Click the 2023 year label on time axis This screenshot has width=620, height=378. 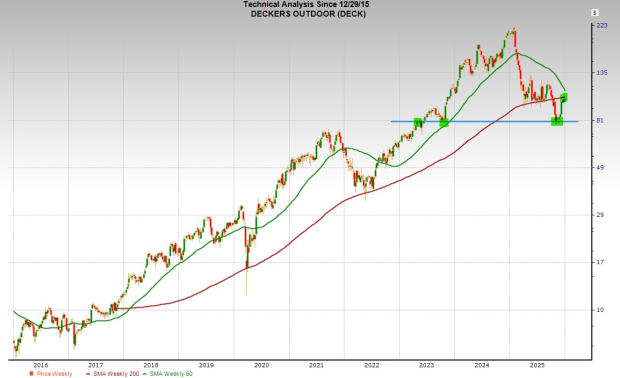(x=427, y=365)
